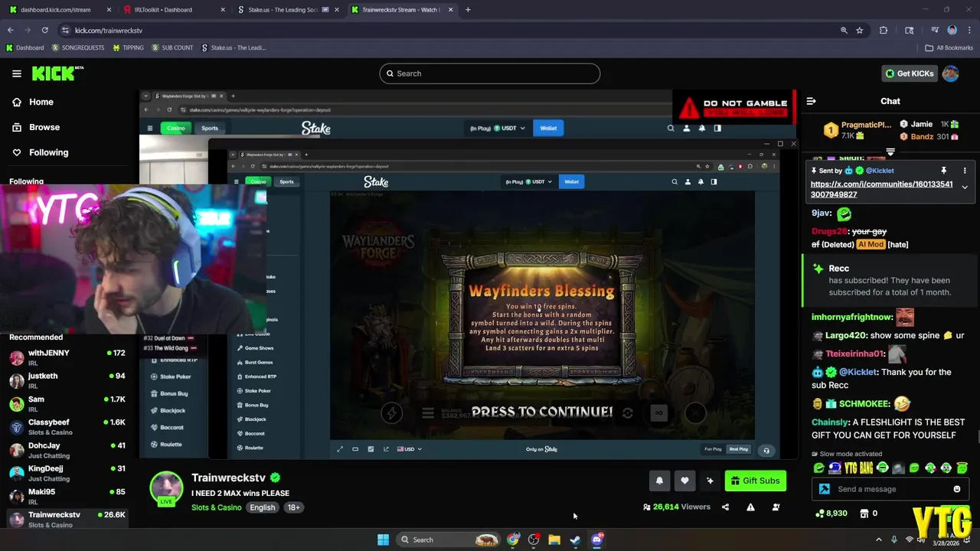Open Classybeef recommended channel

(67, 427)
